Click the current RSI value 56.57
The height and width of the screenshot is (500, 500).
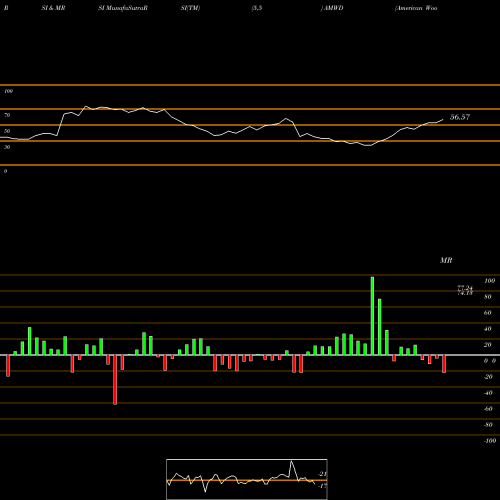click(x=460, y=117)
